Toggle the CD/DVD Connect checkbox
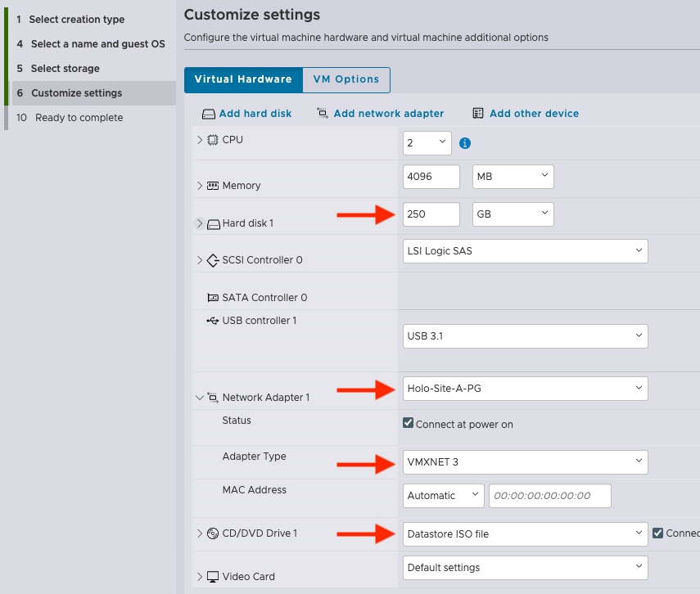 coord(657,533)
